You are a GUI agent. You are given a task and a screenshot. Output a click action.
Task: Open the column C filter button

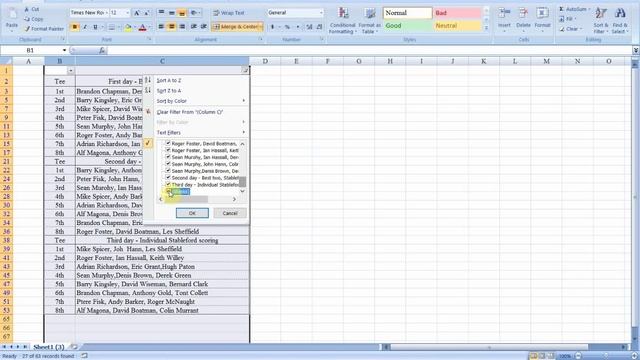245,71
